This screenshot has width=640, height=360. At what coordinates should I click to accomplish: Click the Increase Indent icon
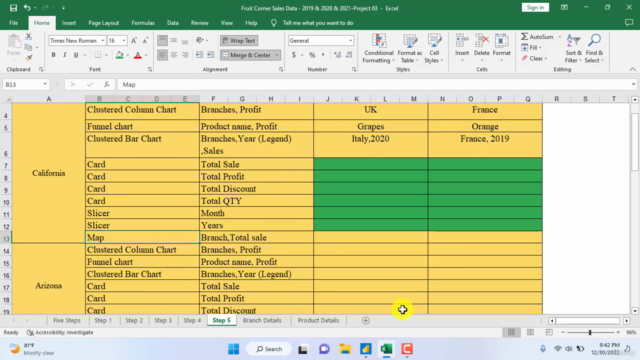[x=211, y=55]
